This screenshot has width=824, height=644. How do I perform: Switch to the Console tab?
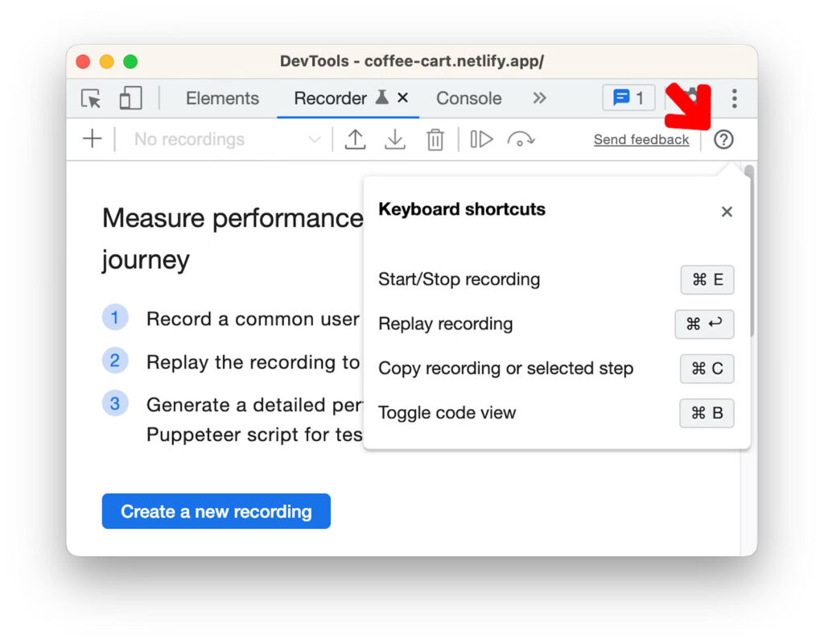point(468,97)
